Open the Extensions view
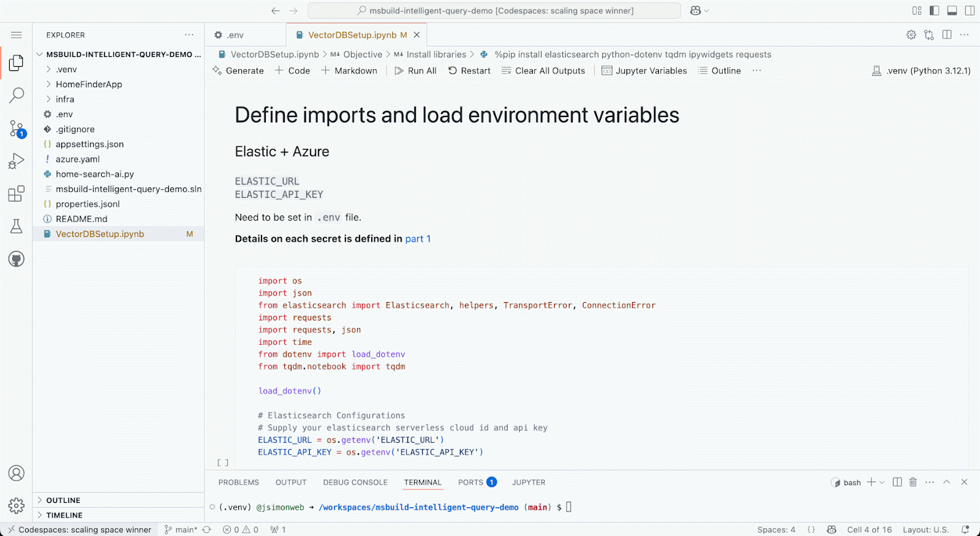This screenshot has height=536, width=980. [17, 194]
